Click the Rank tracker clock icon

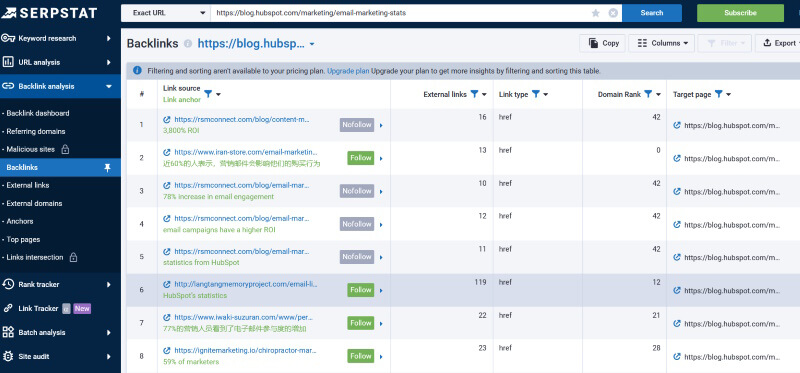(8, 284)
